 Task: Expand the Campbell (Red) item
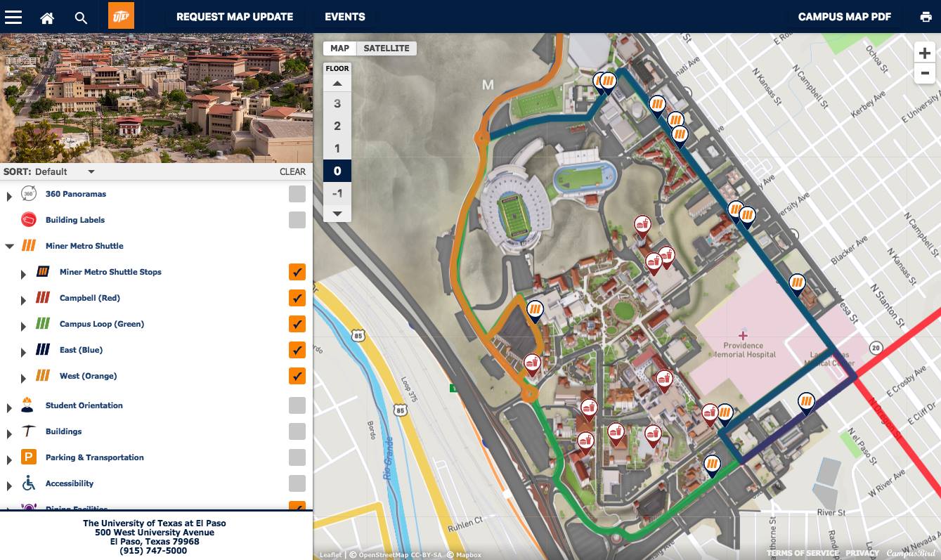pos(23,299)
